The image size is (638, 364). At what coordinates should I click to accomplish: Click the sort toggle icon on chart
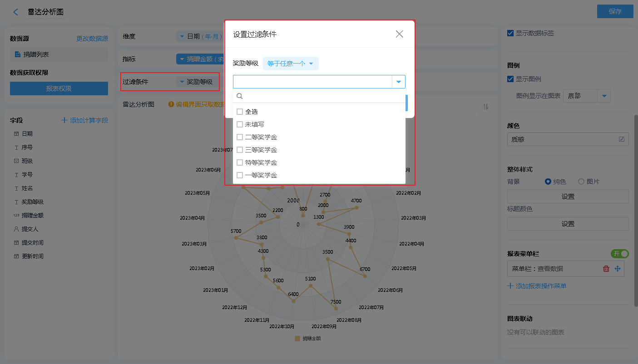[x=485, y=107]
